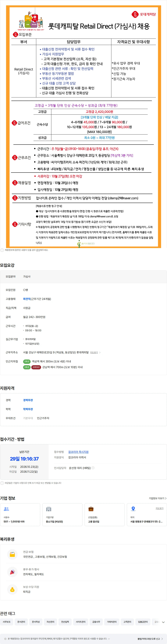Select the 파견직 employment type text

click(27, 299)
